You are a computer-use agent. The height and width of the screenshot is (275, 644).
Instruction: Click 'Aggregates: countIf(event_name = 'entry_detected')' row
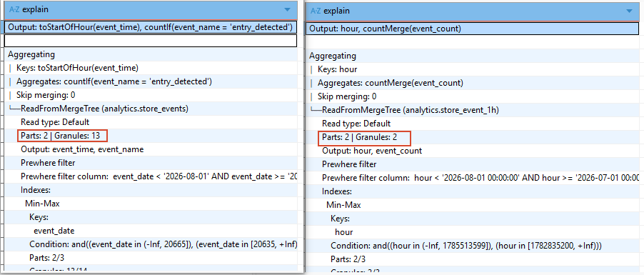click(151, 81)
